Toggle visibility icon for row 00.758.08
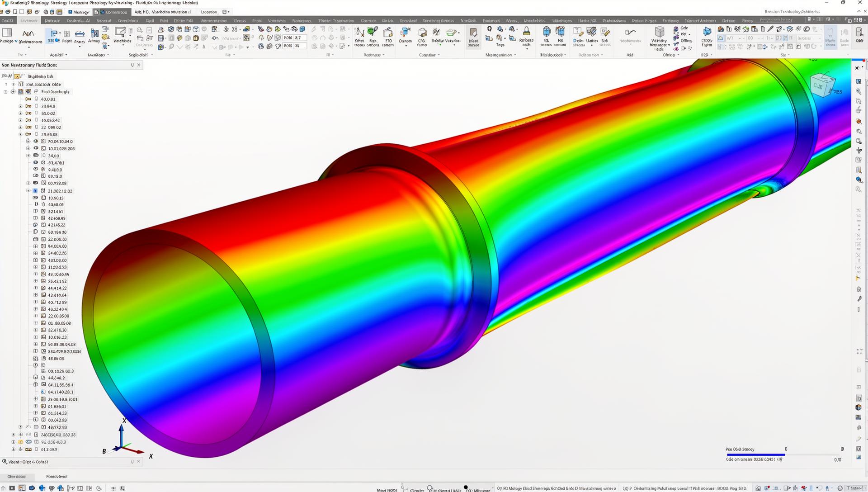868x492 pixels. click(36, 183)
